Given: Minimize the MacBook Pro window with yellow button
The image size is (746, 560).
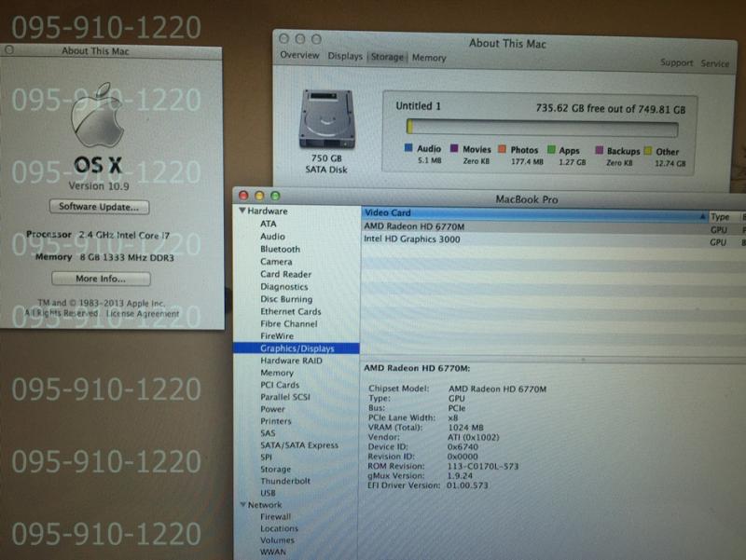Looking at the screenshot, I should 259,196.
